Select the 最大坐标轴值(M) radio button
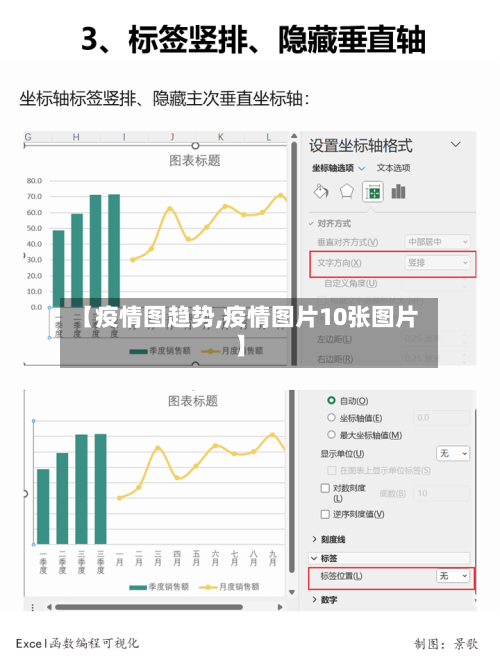 pyautogui.click(x=331, y=435)
